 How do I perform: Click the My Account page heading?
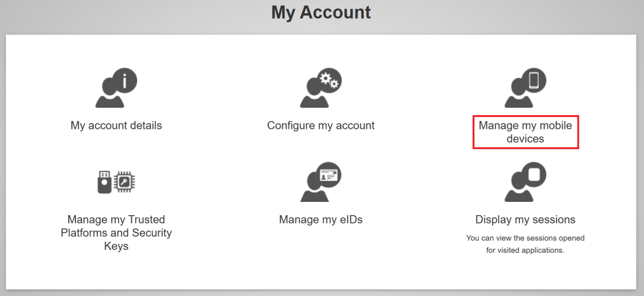point(321,13)
